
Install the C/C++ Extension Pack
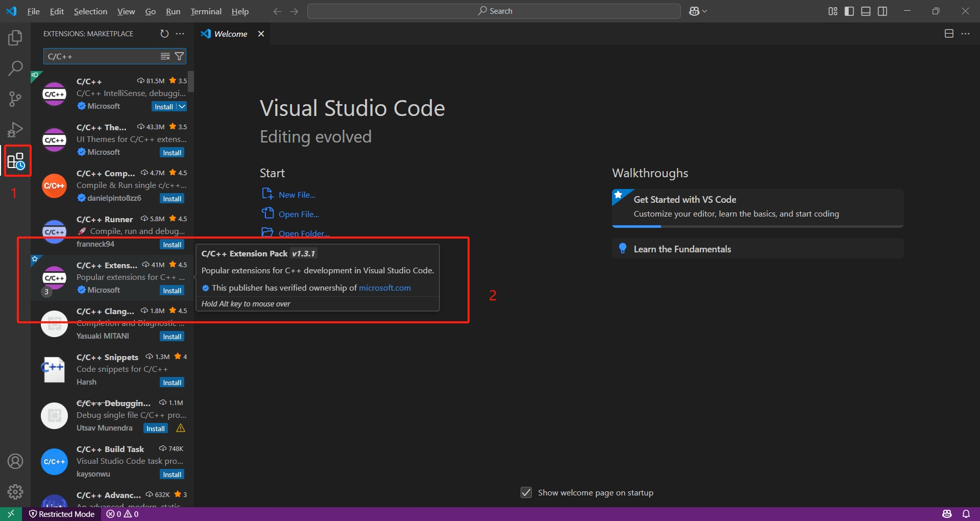(172, 291)
